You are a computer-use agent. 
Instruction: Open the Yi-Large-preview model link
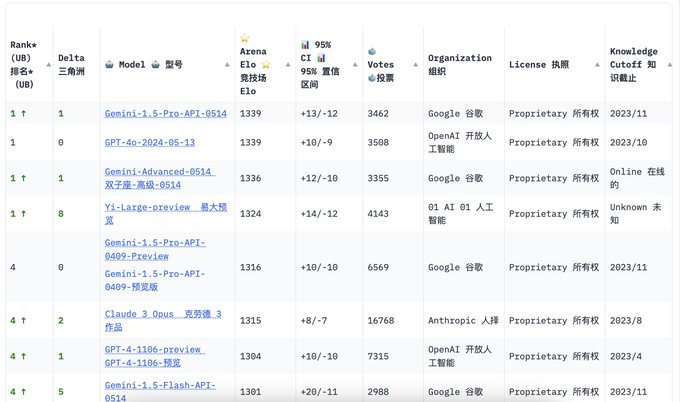166,214
